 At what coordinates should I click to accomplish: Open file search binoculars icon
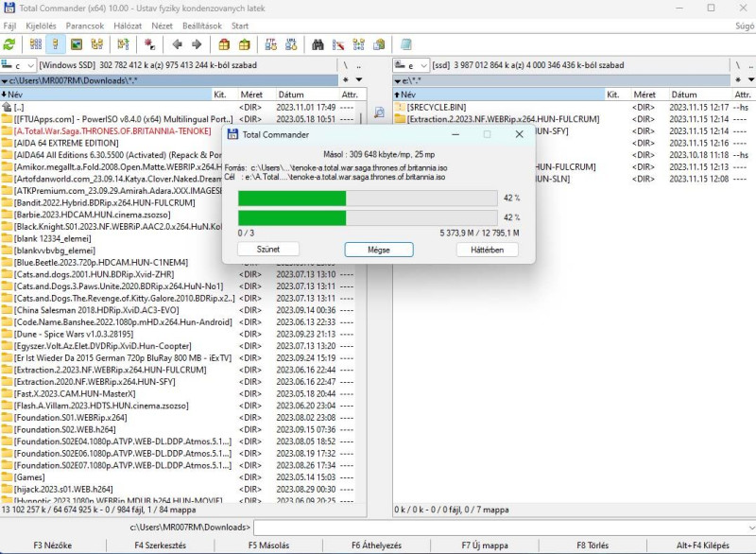point(318,44)
